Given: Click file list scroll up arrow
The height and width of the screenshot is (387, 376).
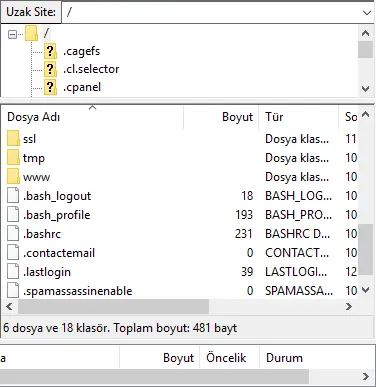Looking at the screenshot, I should tap(366, 114).
